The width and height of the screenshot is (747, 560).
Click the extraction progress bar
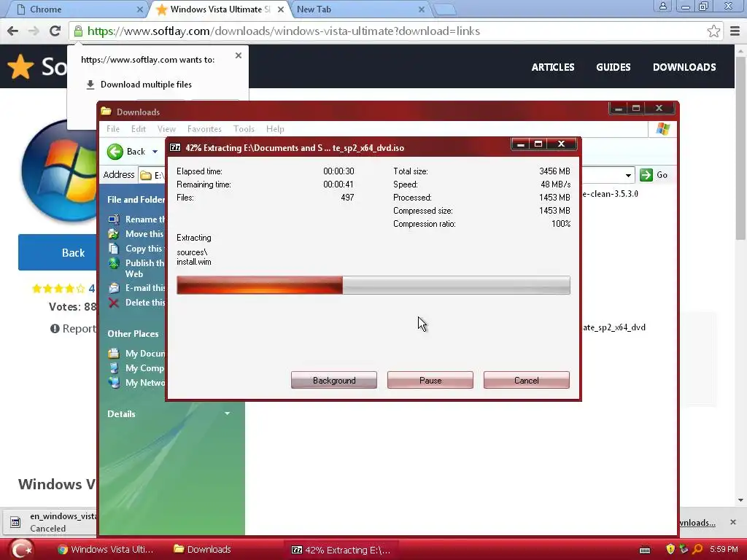(x=373, y=285)
